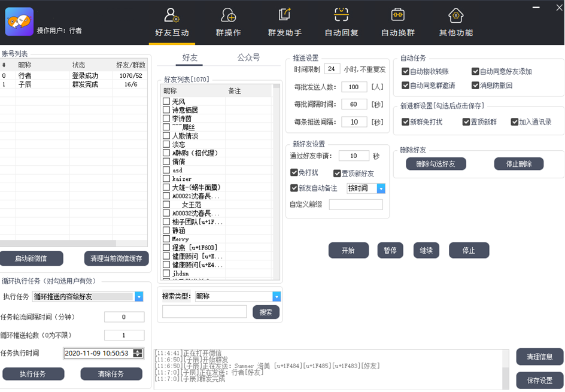Click the 继续 button
Image resolution: width=565 pixels, height=392 pixels.
click(x=426, y=250)
